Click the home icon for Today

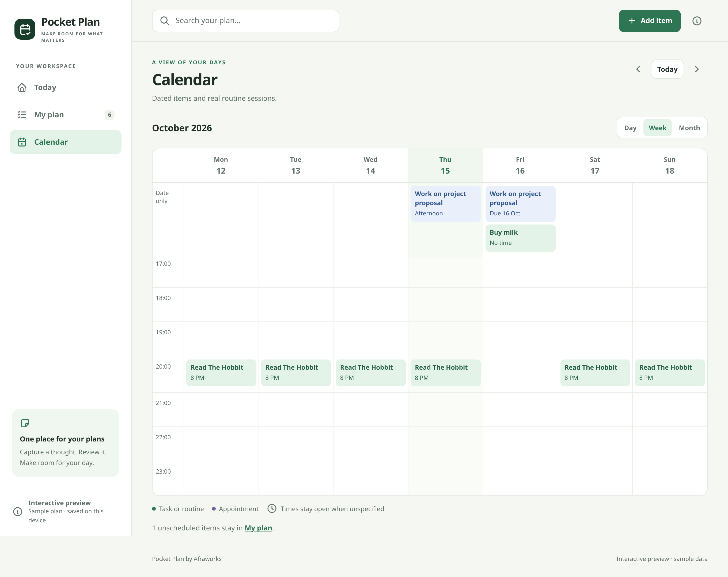pos(22,88)
